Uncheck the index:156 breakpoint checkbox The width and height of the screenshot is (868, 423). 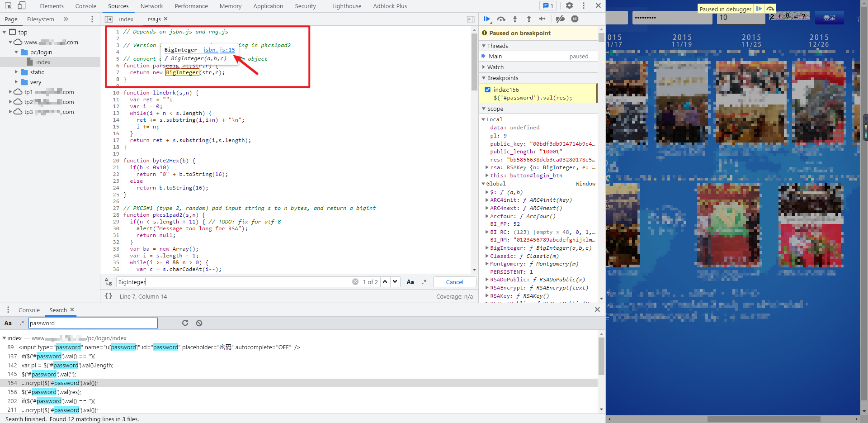[x=487, y=90]
